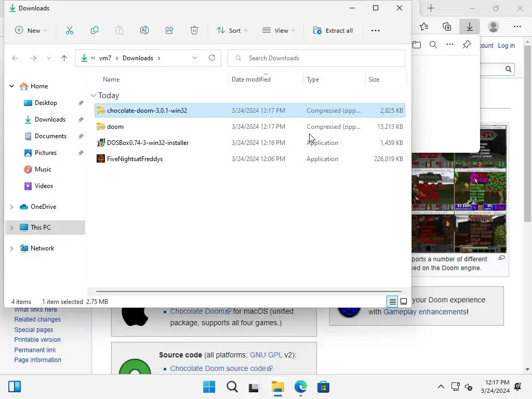This screenshot has height=399, width=532.
Task: Open the recent locations dropdown arrow
Action: coord(49,58)
